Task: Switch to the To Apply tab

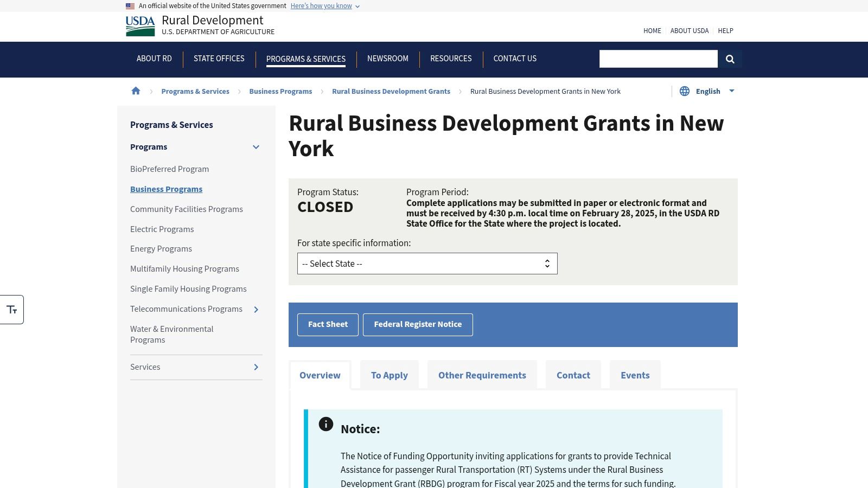Action: (x=389, y=375)
